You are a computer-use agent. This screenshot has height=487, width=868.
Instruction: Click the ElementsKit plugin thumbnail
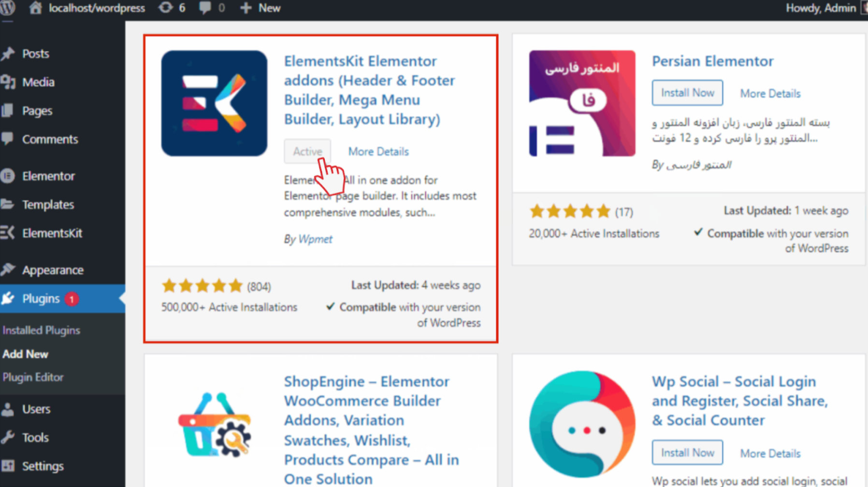[x=214, y=103]
